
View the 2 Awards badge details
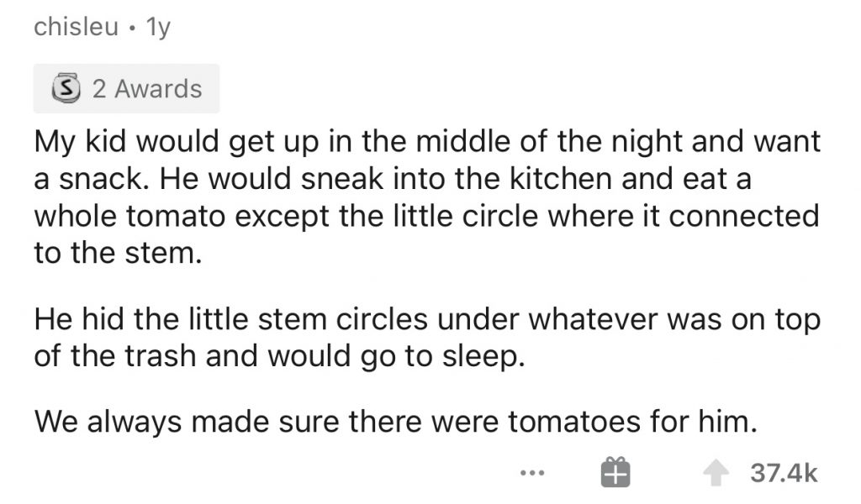pos(126,88)
